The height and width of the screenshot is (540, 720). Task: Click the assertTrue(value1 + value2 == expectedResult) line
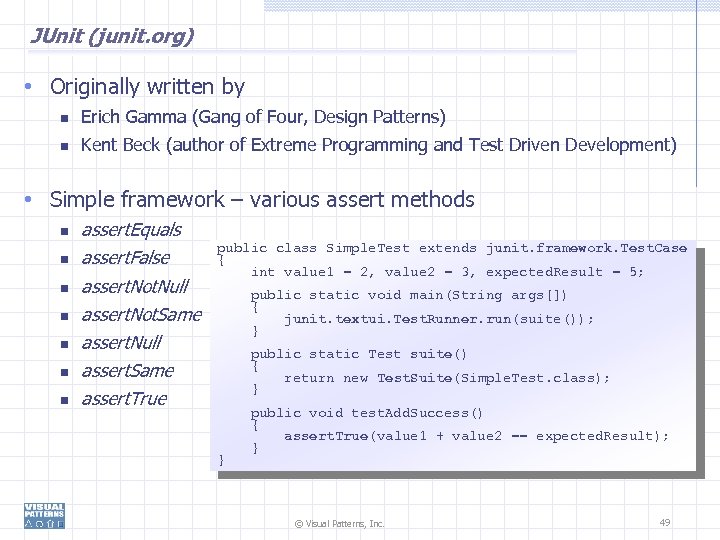pyautogui.click(x=476, y=436)
